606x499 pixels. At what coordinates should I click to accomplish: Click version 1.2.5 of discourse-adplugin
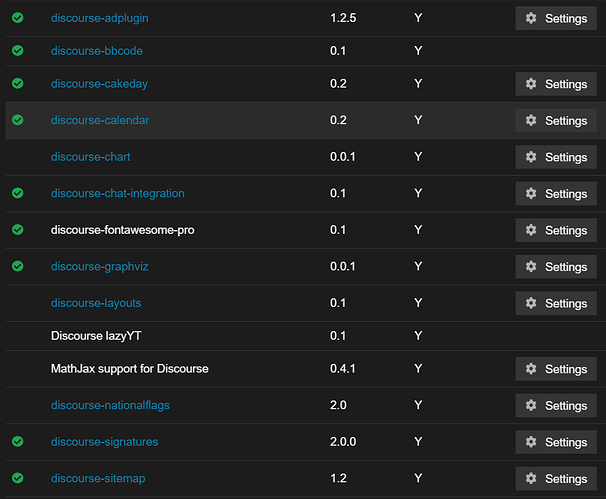point(343,18)
